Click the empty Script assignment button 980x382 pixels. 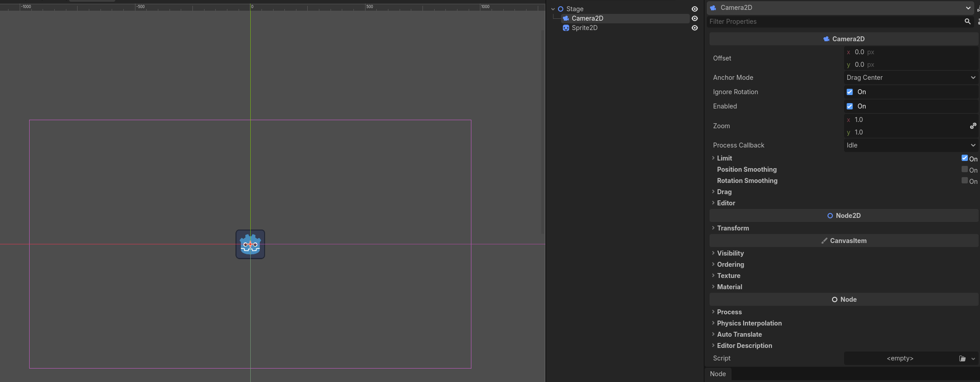tap(900, 359)
